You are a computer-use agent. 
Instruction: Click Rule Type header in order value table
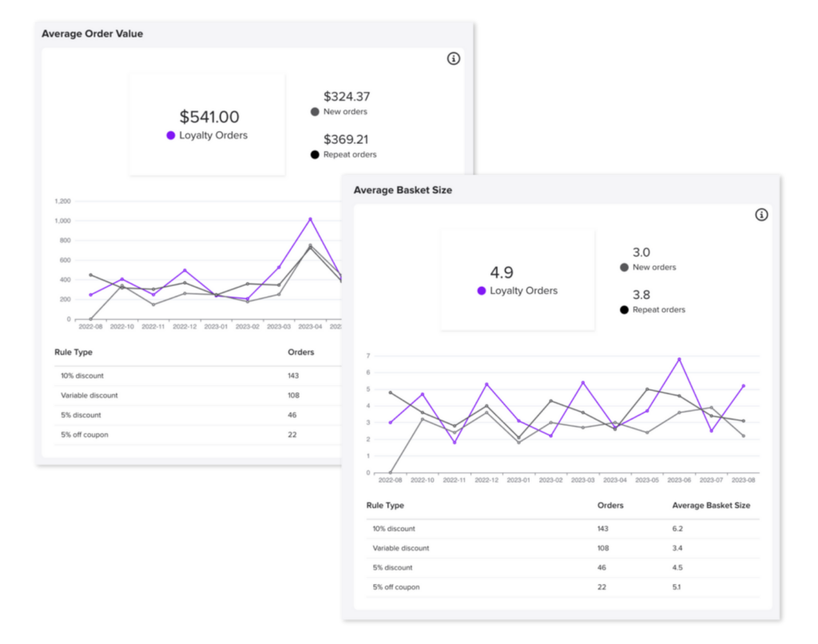click(73, 352)
